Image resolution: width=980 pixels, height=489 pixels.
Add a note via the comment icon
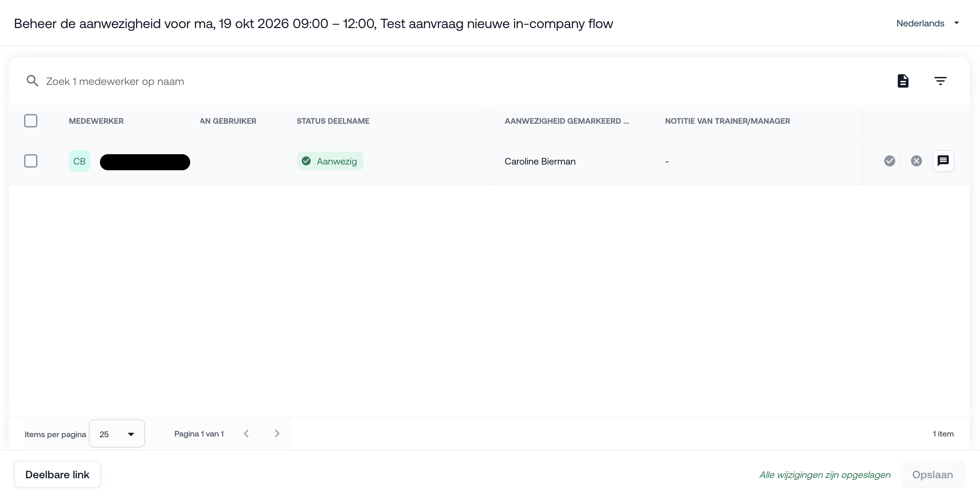943,161
